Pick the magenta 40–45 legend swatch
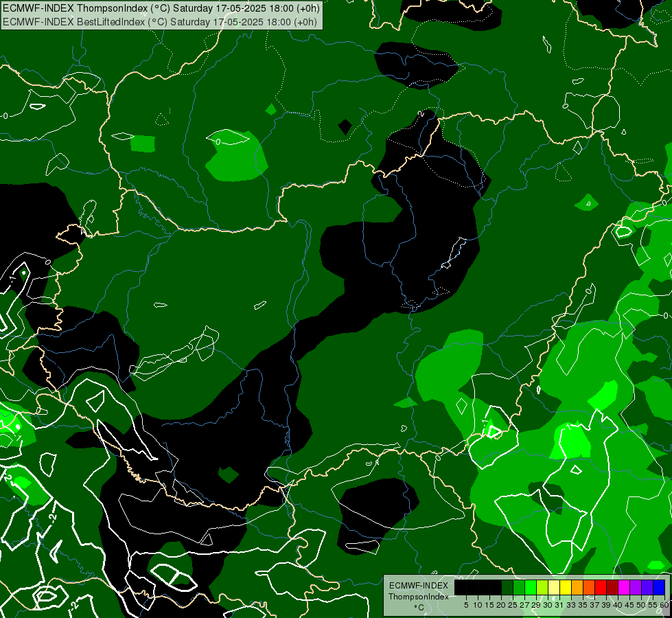The width and height of the screenshot is (672, 618). coord(624,587)
